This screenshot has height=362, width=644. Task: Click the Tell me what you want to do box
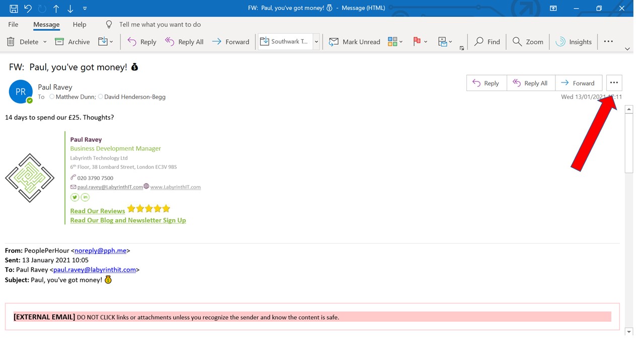(160, 24)
